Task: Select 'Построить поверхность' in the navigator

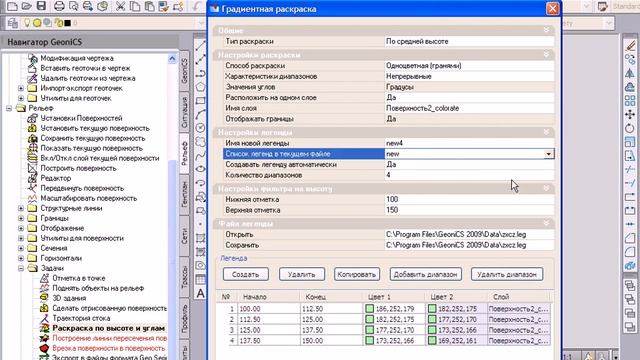Action: coord(78,168)
